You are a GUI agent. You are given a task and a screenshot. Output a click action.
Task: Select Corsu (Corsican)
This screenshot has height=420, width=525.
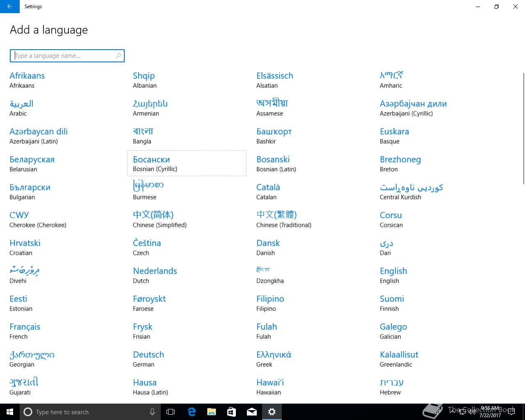click(x=434, y=219)
